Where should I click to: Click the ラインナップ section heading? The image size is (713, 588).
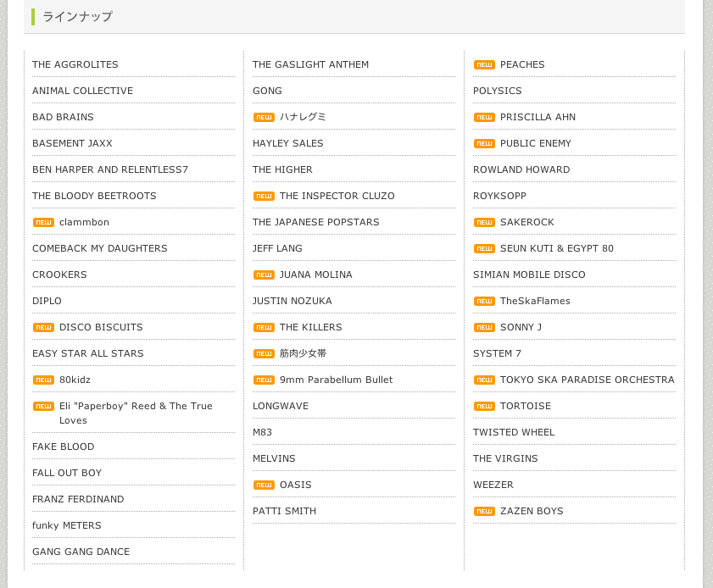pyautogui.click(x=77, y=17)
